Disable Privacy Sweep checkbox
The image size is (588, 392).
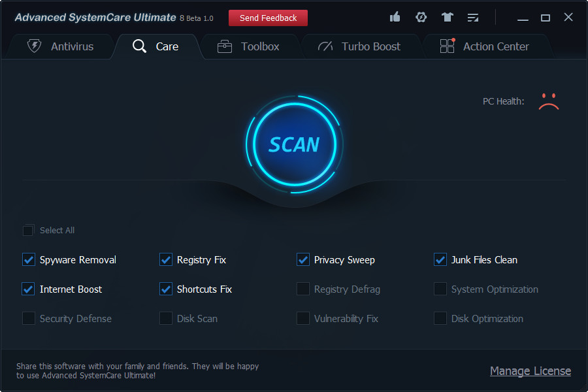coord(303,259)
